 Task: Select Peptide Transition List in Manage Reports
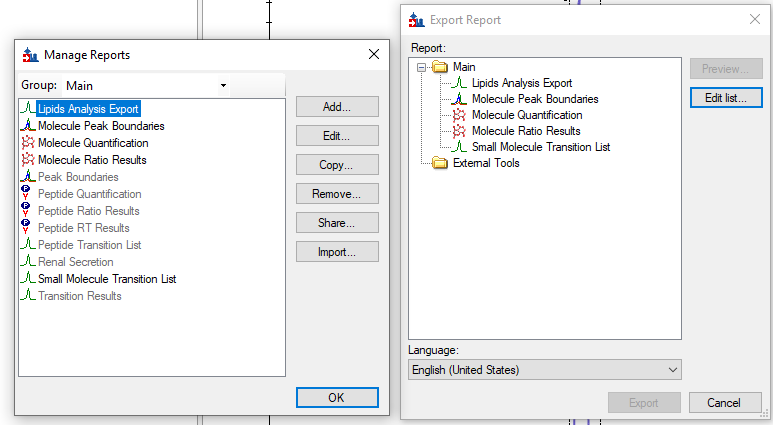[89, 245]
